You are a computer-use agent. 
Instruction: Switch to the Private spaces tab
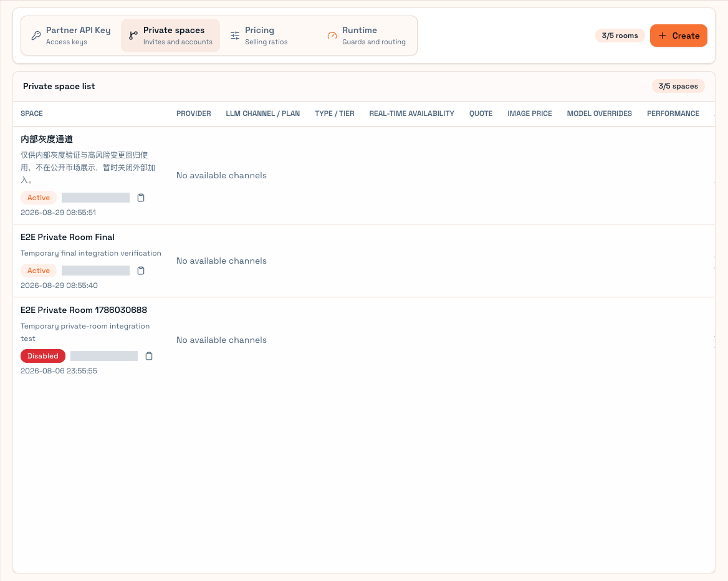pos(170,36)
